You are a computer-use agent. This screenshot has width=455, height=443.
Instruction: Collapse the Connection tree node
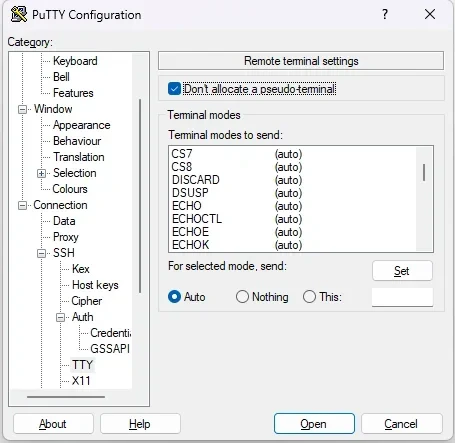(22, 205)
